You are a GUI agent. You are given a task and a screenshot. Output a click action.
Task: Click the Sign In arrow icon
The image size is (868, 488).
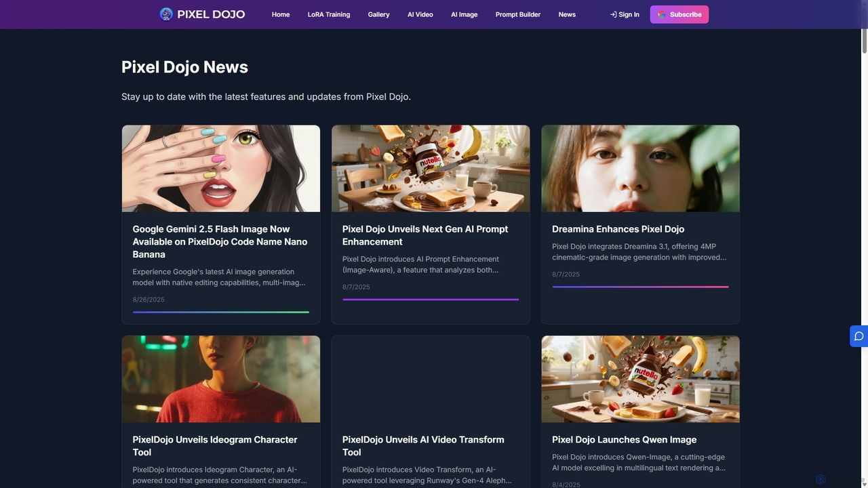pyautogui.click(x=613, y=14)
